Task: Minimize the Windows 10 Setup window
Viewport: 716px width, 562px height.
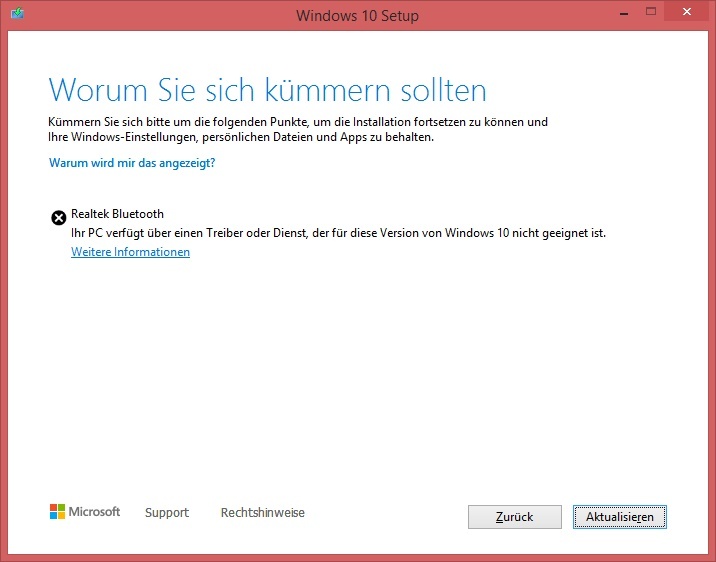Action: coord(624,12)
